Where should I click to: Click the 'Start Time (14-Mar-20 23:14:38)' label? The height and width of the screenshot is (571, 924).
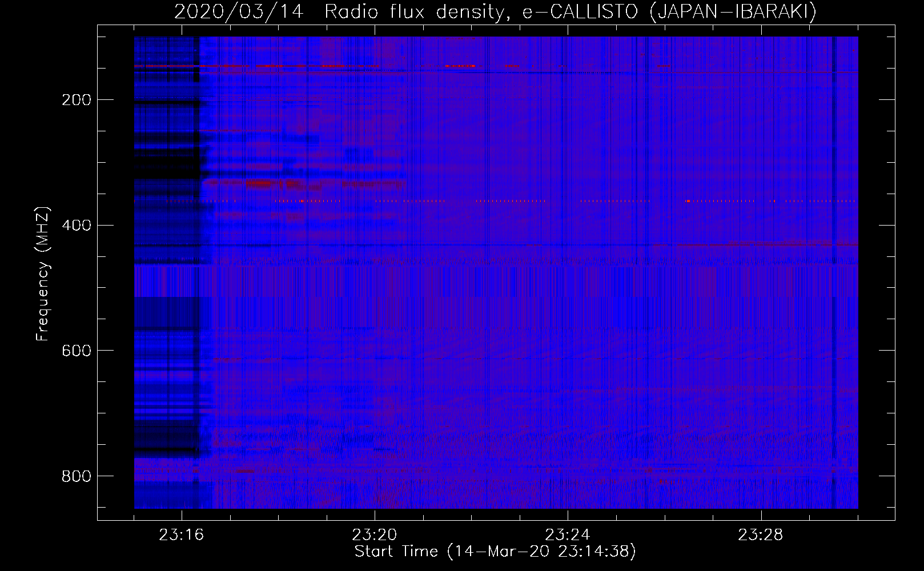coord(495,552)
